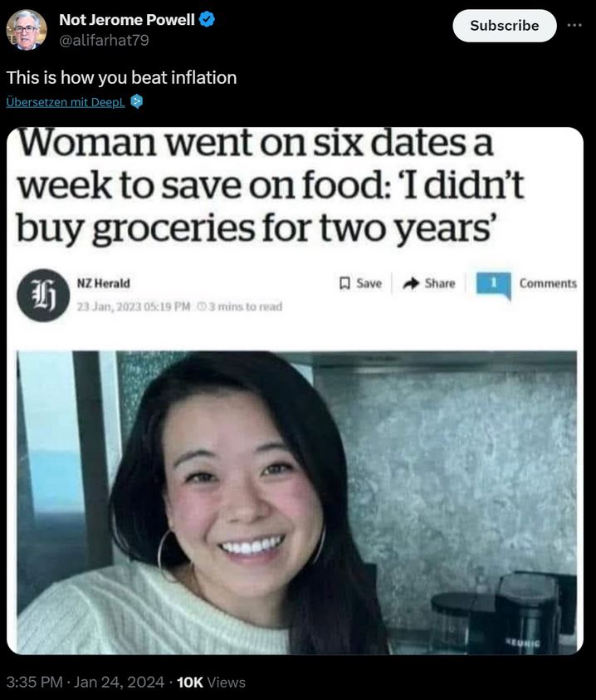The height and width of the screenshot is (700, 596).
Task: Open the @alifarhat79 handle
Action: click(x=104, y=40)
